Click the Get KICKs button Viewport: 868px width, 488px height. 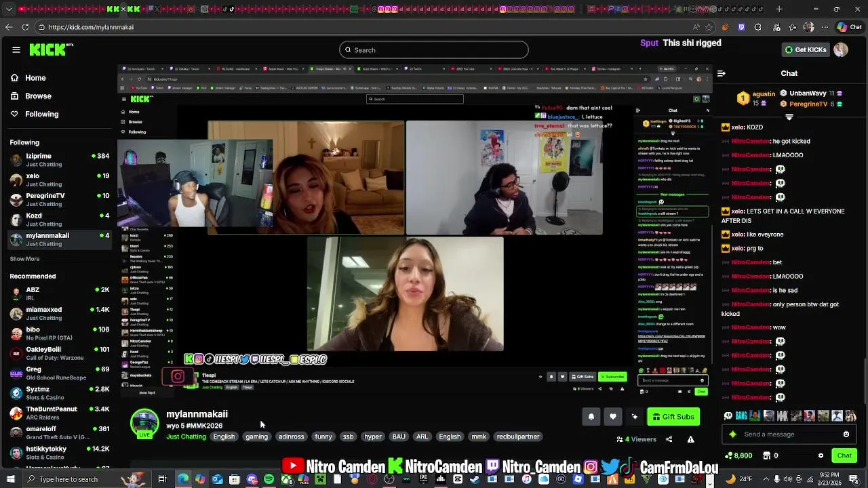806,49
